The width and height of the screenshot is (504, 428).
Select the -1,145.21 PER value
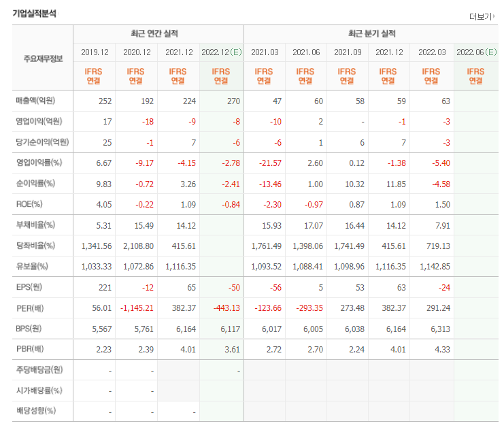pos(137,308)
